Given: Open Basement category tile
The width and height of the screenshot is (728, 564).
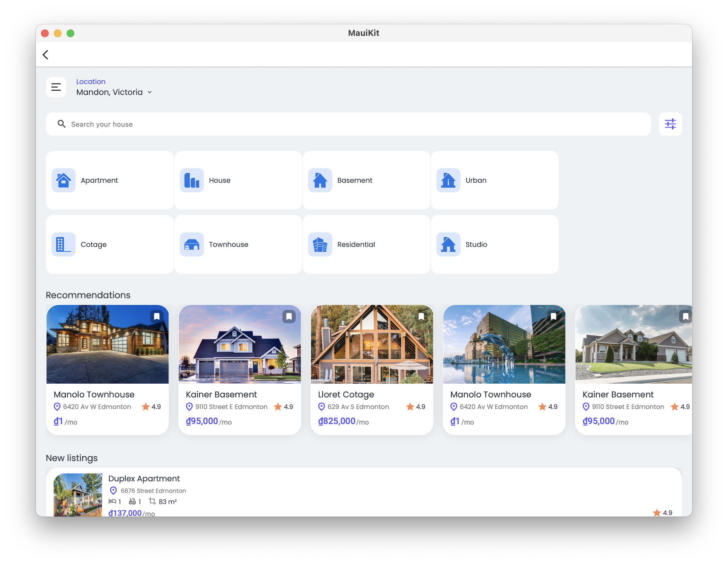Looking at the screenshot, I should (x=366, y=180).
